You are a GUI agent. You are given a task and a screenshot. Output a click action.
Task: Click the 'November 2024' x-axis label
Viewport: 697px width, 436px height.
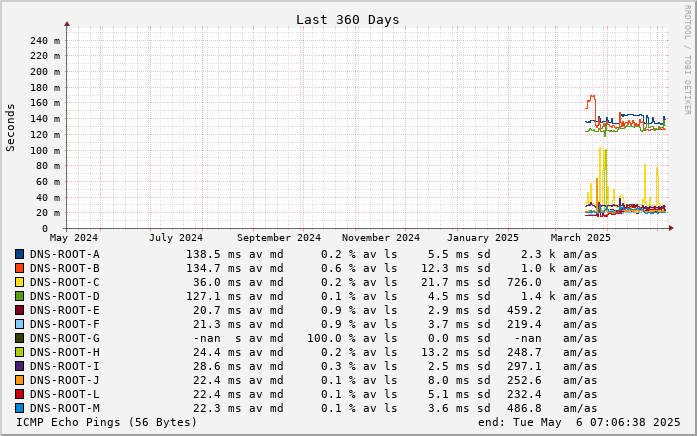click(x=381, y=238)
